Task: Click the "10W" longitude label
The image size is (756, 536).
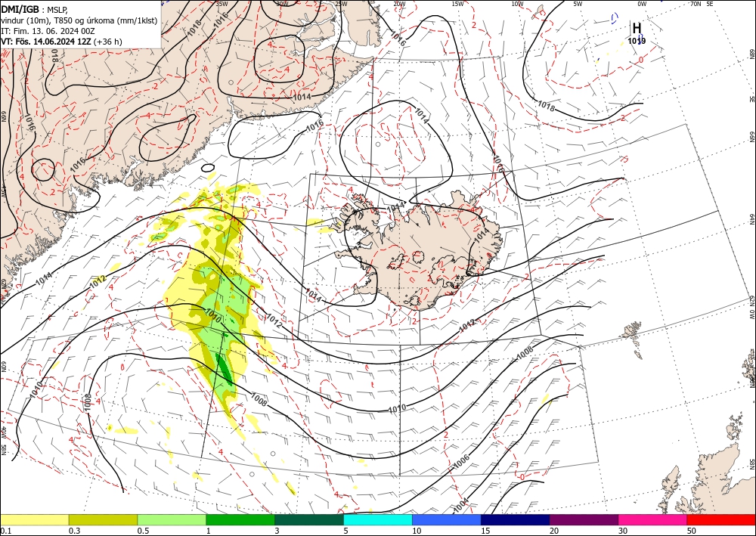Action: 517,3
